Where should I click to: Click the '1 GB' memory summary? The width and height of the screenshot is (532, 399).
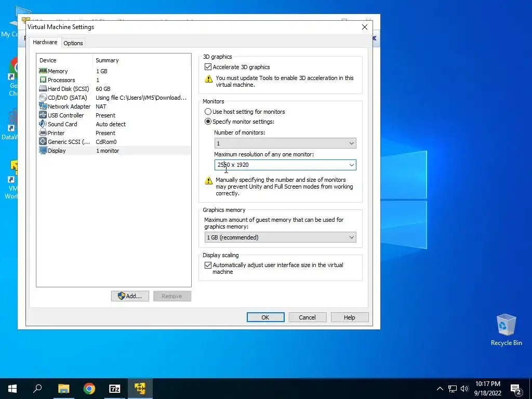(101, 71)
